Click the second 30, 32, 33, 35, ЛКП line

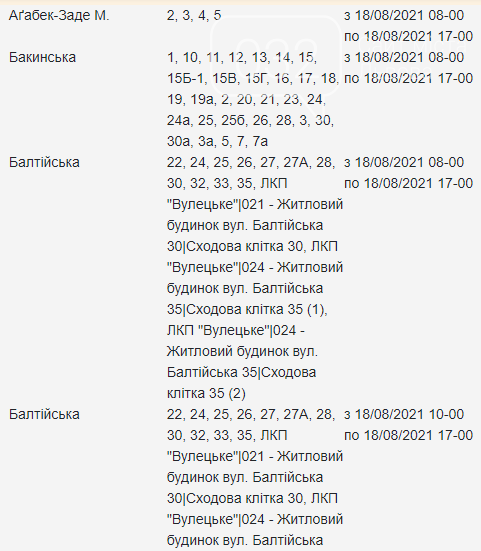pos(227,435)
